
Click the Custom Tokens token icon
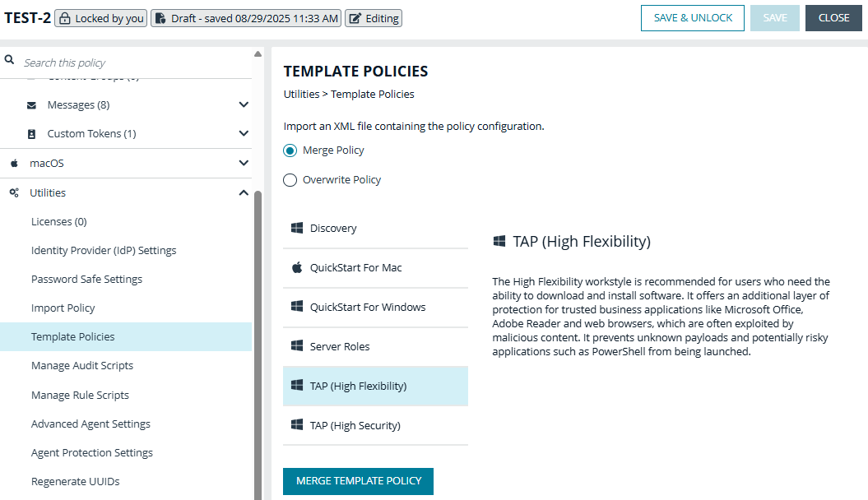coord(31,133)
